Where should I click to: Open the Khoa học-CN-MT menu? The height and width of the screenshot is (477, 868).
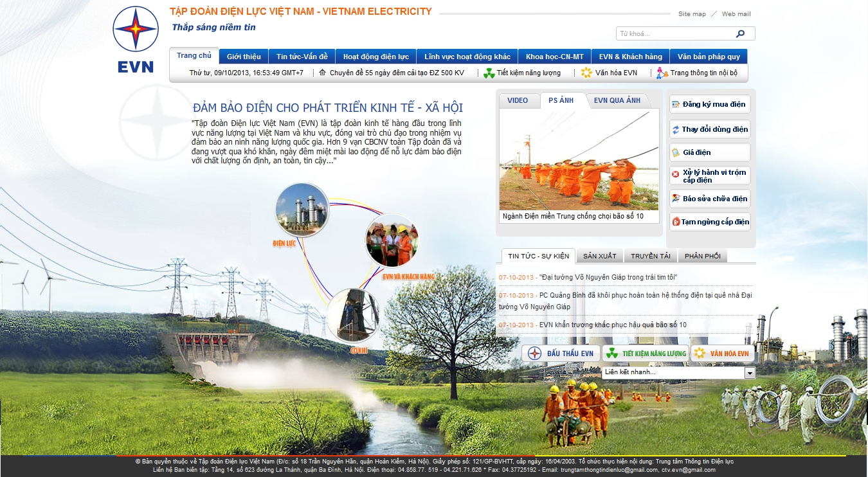(x=555, y=57)
